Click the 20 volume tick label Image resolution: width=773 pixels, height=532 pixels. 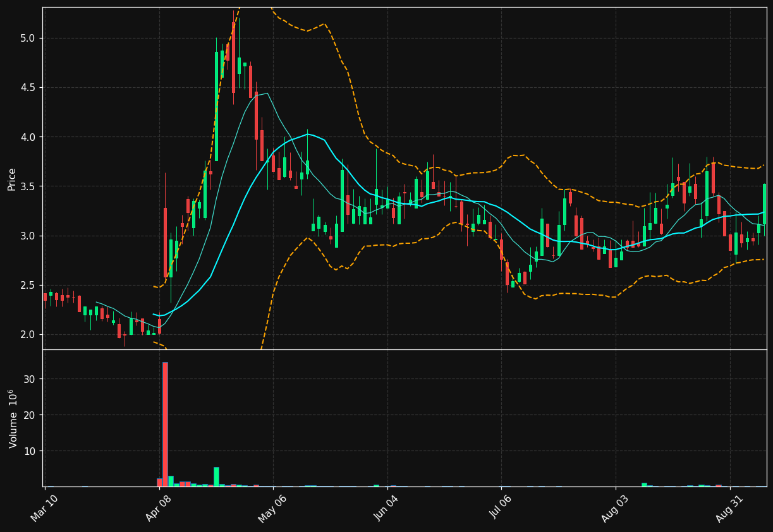pos(30,415)
